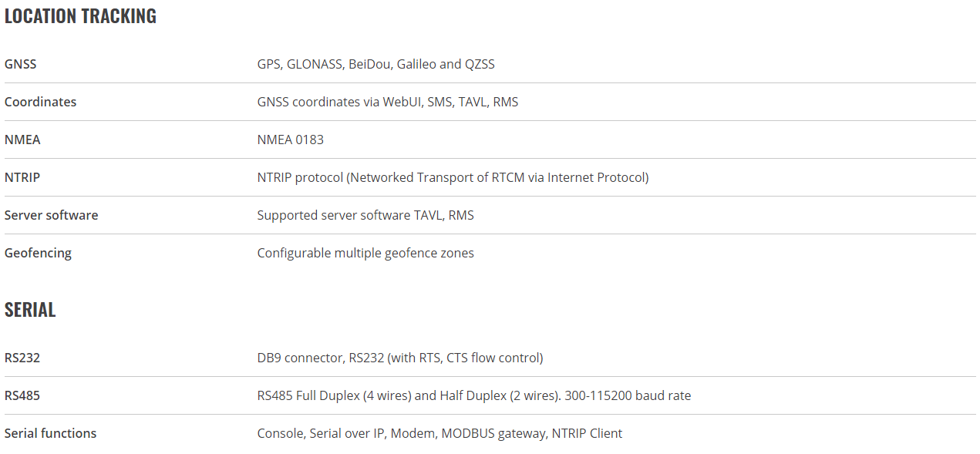Select Configurable multiple geofence zones text
This screenshot has width=980, height=454.
pyautogui.click(x=365, y=253)
